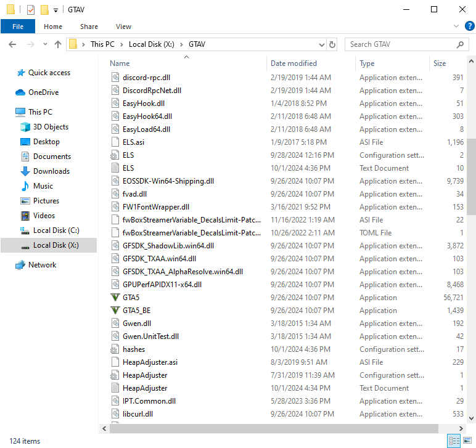Click the Refresh icon beside address bar
The image size is (476, 448).
click(333, 44)
